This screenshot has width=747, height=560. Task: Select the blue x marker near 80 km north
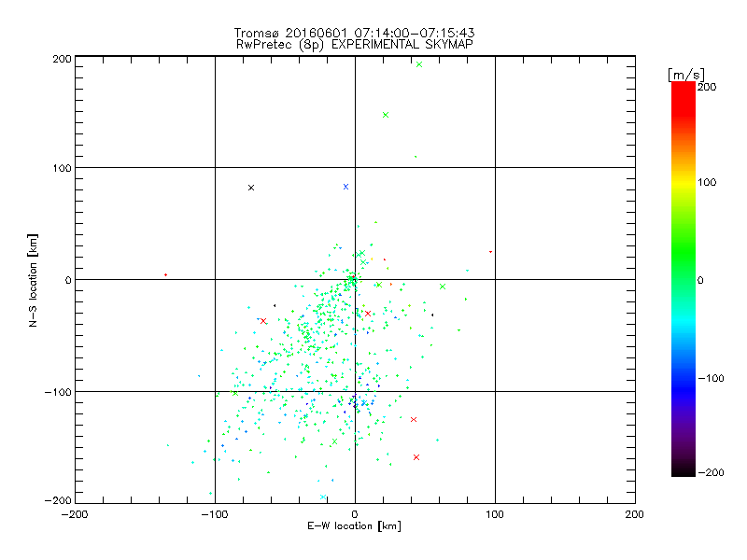pos(345,187)
